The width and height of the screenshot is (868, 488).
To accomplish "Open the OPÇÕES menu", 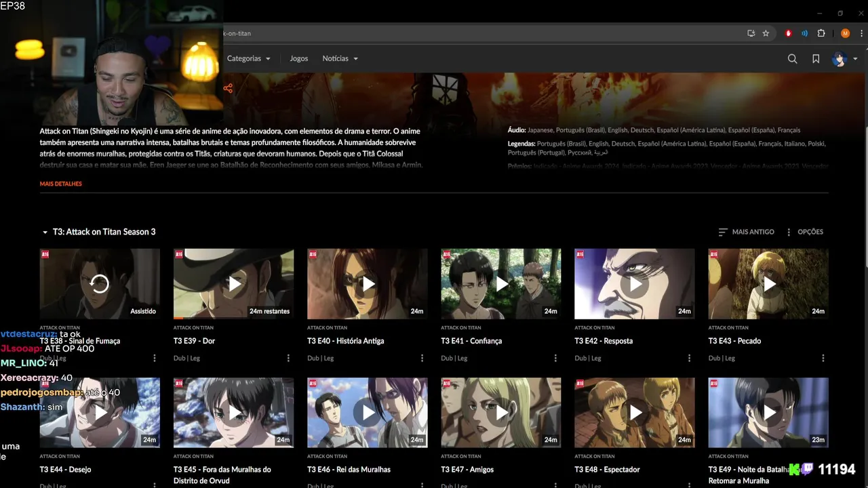I will (804, 232).
